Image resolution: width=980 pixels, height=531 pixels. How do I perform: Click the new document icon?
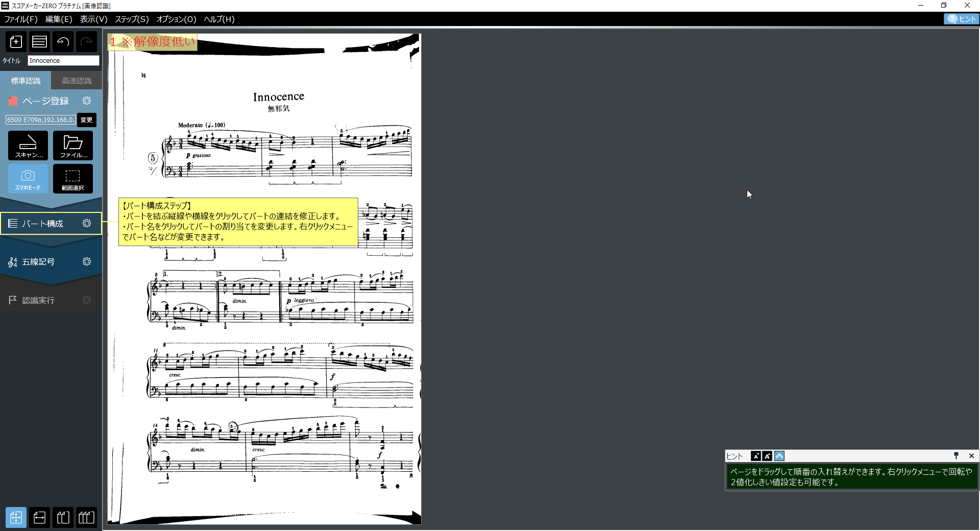16,42
